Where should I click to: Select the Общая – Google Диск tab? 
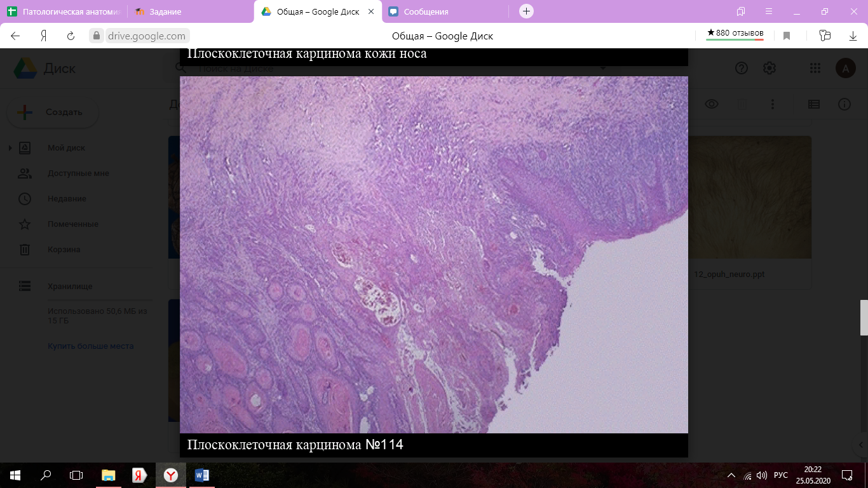coord(318,11)
